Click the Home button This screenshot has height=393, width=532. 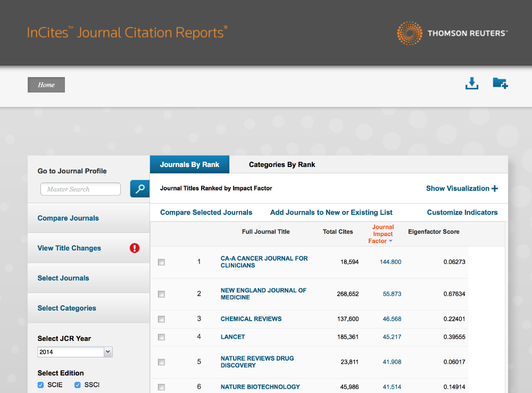pyautogui.click(x=46, y=85)
